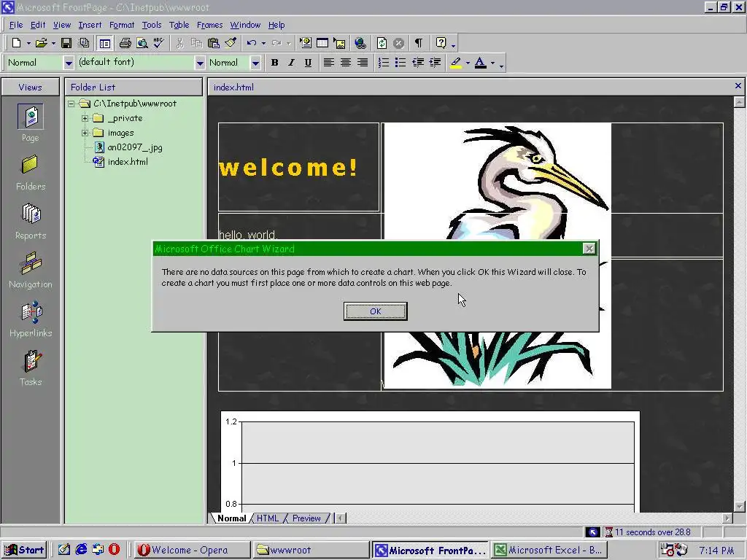Toggle the Folder List toolbar button
747x560 pixels.
pyautogui.click(x=105, y=43)
